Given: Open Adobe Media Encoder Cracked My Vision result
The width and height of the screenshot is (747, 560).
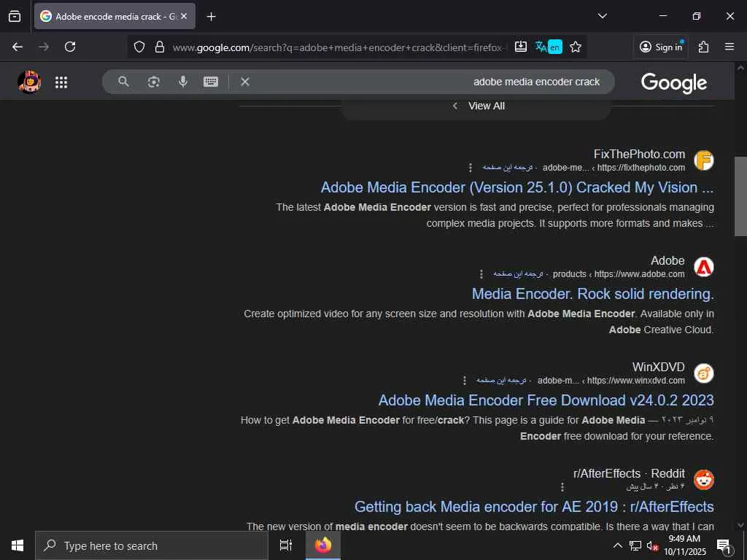Looking at the screenshot, I should point(517,187).
